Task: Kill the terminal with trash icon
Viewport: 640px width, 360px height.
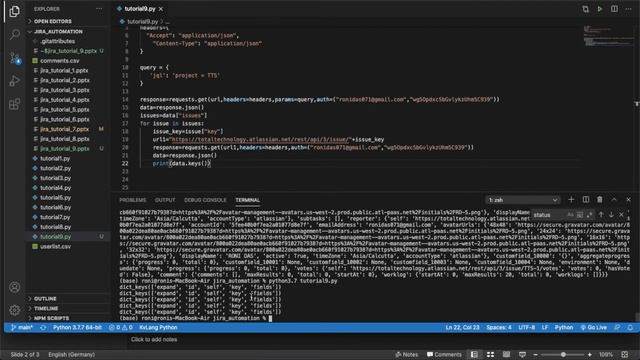Action: 600,200
